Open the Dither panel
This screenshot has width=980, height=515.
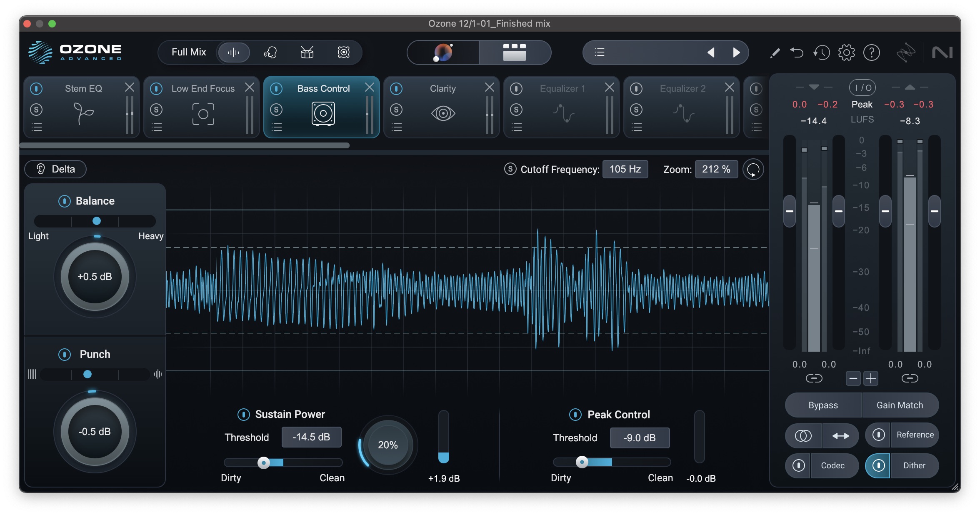coord(914,465)
